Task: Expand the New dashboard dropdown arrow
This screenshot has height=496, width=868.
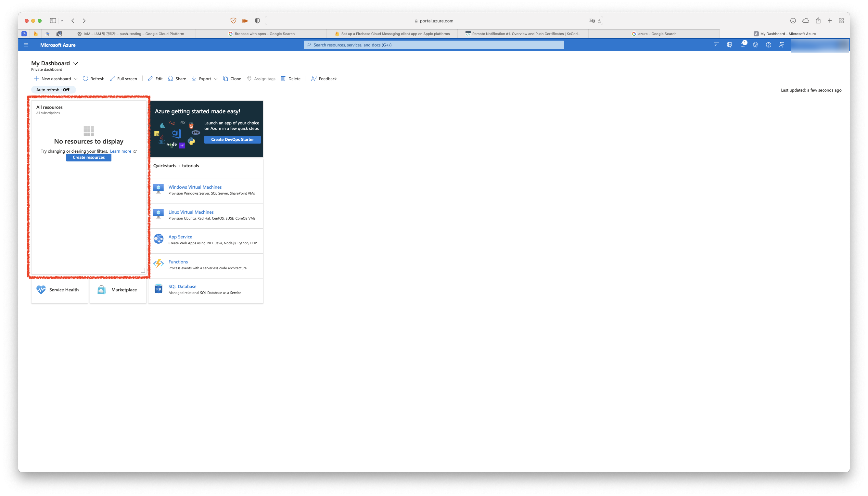Action: tap(76, 79)
